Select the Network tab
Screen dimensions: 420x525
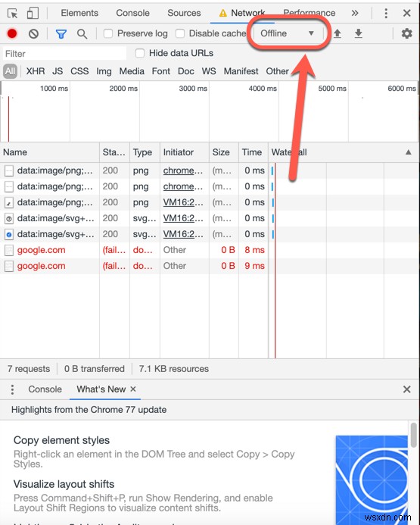coord(242,13)
